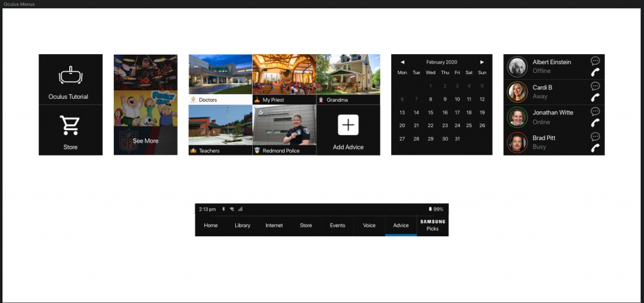Advance calendar to next month
The image size is (644, 303).
click(x=482, y=62)
